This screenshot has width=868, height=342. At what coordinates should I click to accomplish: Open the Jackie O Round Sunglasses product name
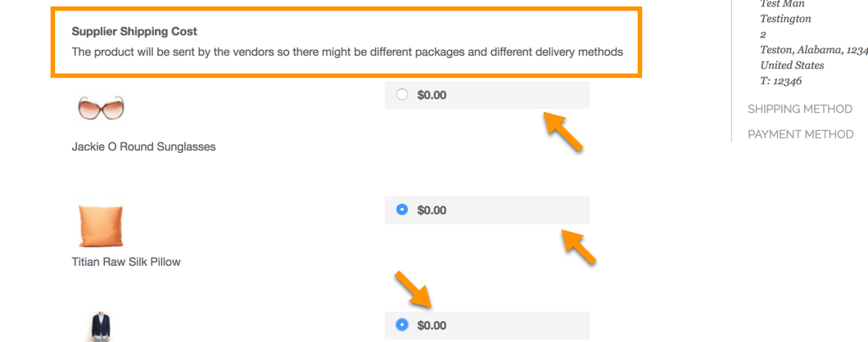[x=143, y=147]
